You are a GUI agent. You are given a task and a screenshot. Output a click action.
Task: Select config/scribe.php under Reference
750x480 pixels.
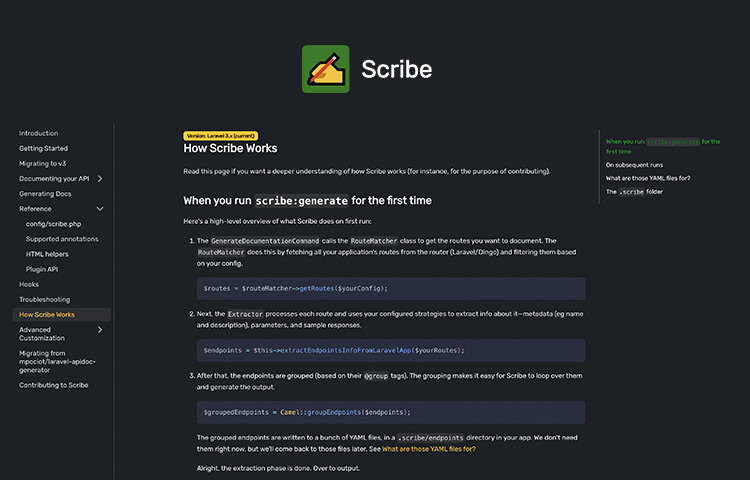tap(54, 224)
